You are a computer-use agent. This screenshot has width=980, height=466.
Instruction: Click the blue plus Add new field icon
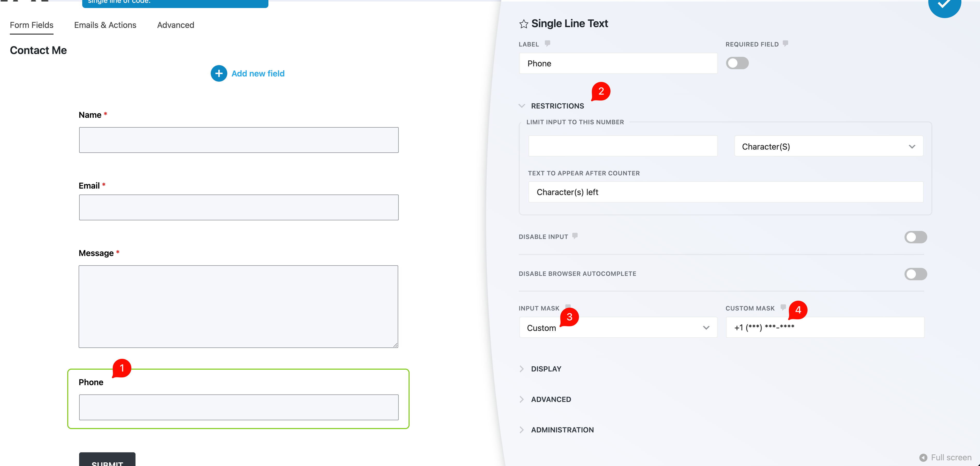(x=219, y=73)
